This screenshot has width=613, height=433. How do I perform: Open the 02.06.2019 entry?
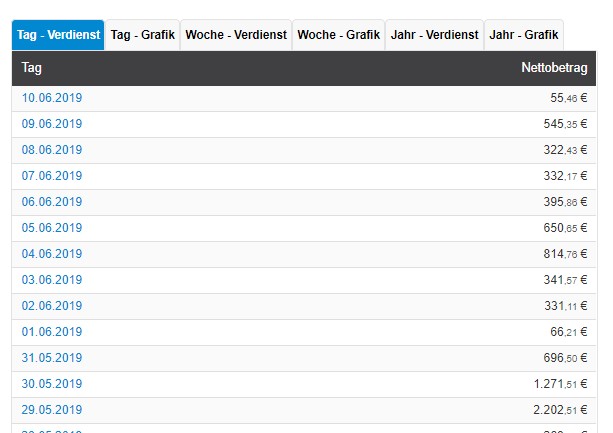coord(52,306)
